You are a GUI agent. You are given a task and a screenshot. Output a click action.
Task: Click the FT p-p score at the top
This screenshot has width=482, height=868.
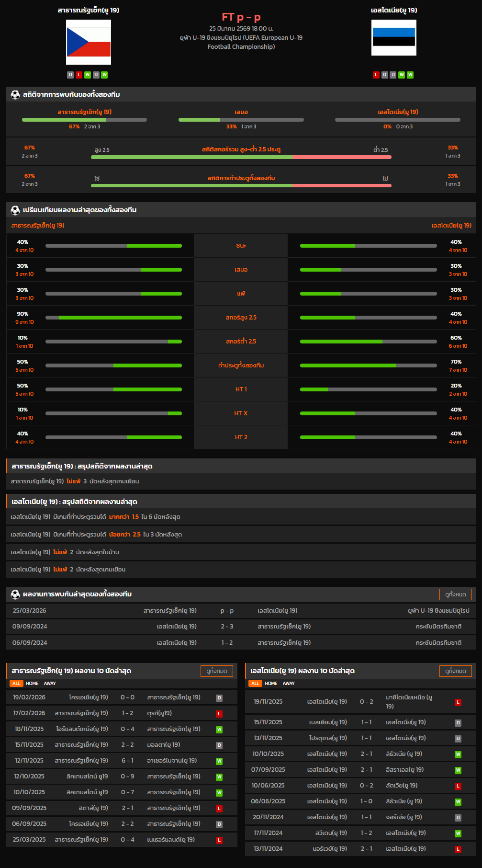241,17
